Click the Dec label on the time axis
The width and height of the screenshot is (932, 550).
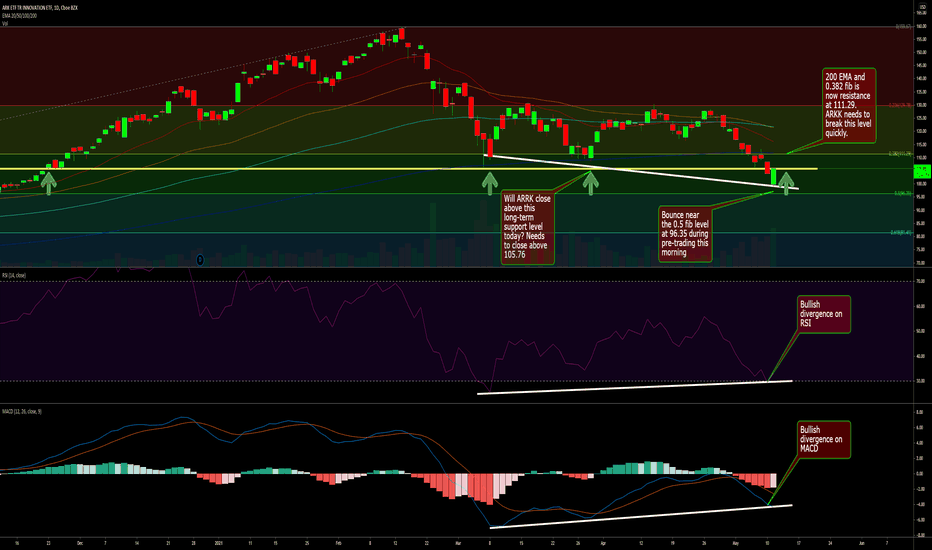(80, 543)
